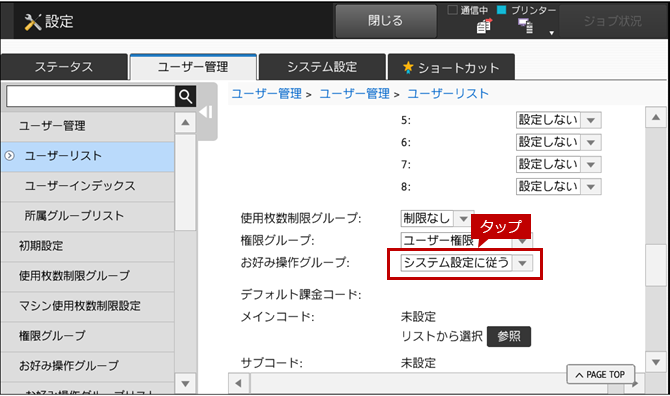Select お好み操作グループ in sidebar
Viewport: 670px width, 396px height.
88,366
